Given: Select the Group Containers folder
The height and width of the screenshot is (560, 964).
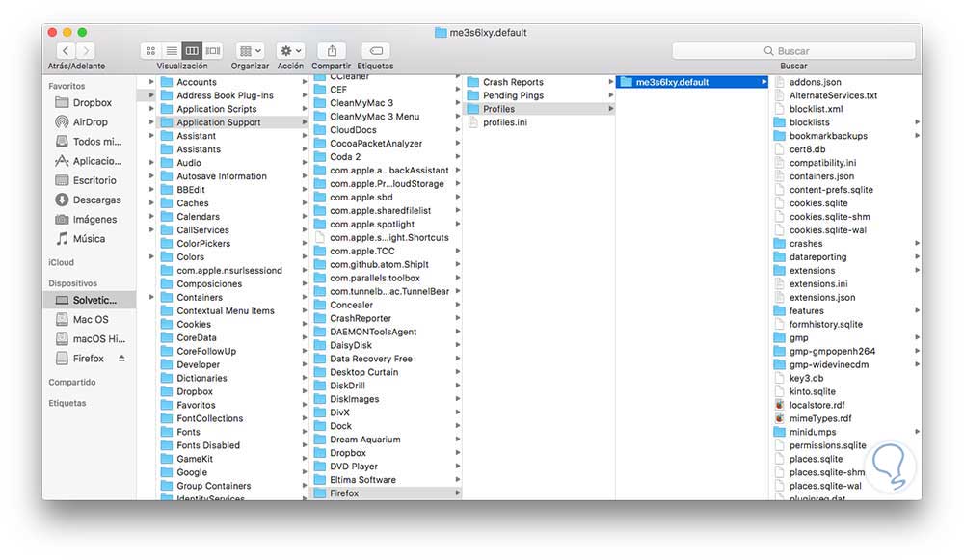Looking at the screenshot, I should click(x=233, y=486).
